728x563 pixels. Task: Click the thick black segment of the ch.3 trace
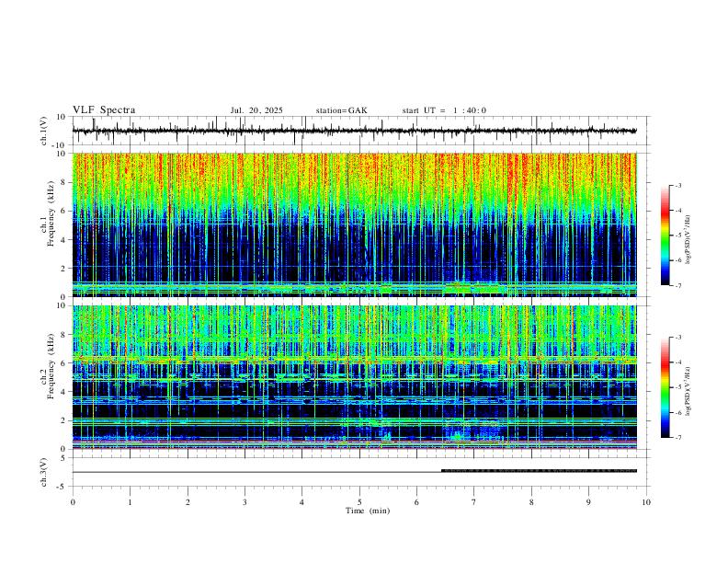point(539,471)
